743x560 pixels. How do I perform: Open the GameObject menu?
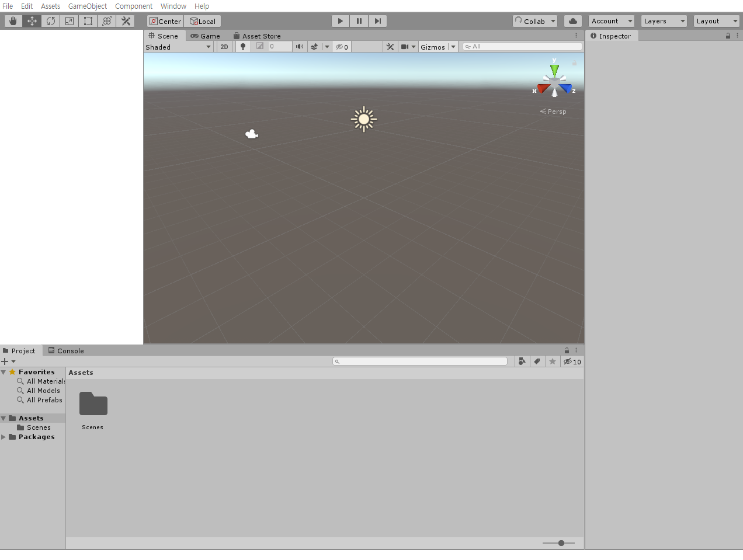pyautogui.click(x=88, y=6)
